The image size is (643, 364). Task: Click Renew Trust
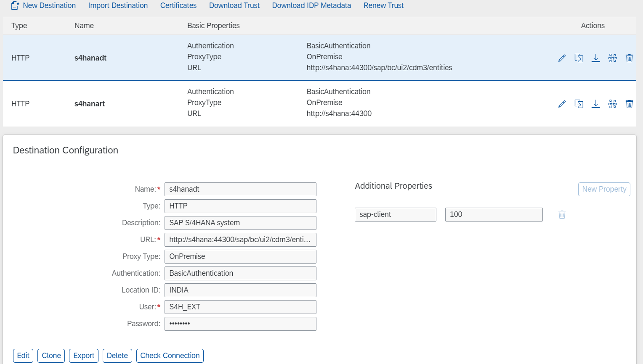(x=383, y=5)
